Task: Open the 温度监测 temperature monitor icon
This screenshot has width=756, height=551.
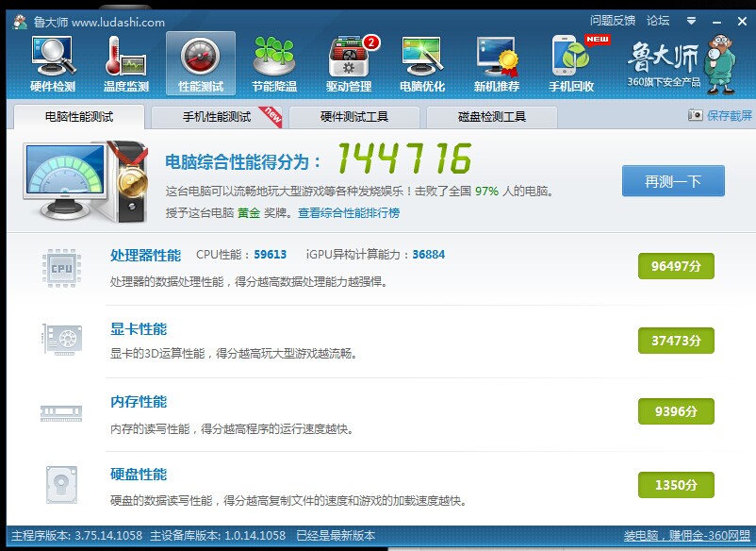Action: coord(126,64)
